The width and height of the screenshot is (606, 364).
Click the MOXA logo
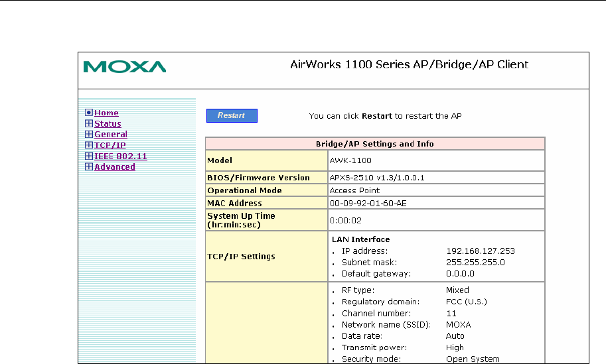coord(125,67)
